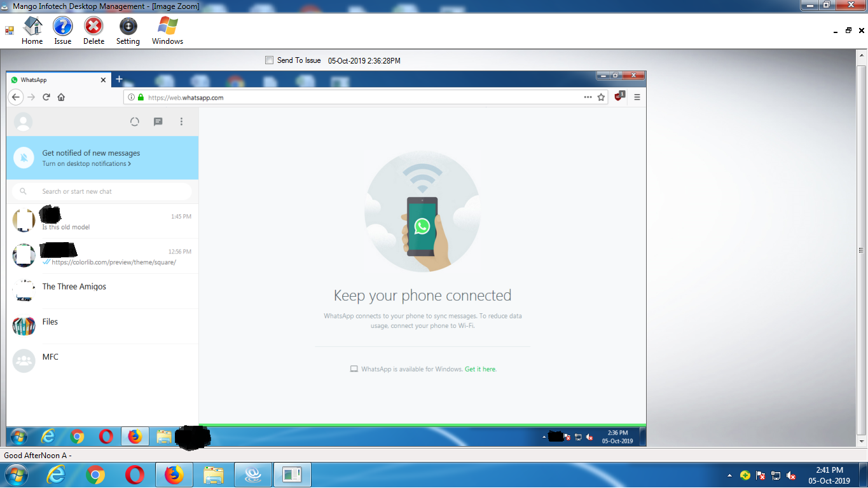Click Firefox in captured taskbar
This screenshot has width=868, height=488.
(135, 437)
